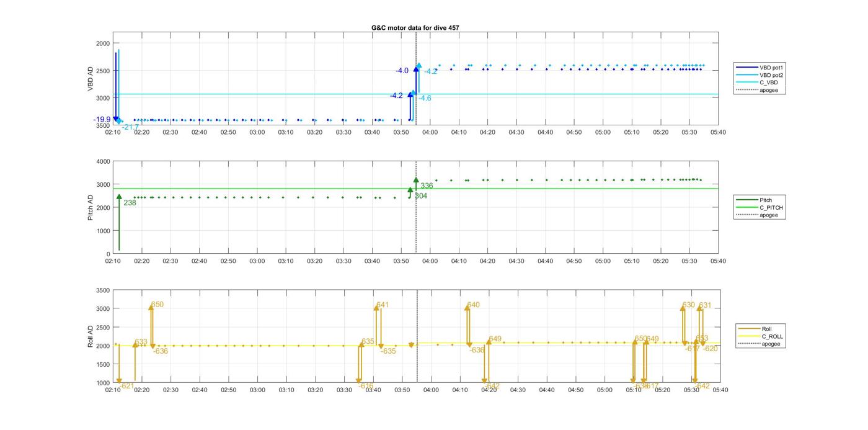Click the '1500' tick on Roll axis
The image size is (868, 430).
pyautogui.click(x=103, y=364)
